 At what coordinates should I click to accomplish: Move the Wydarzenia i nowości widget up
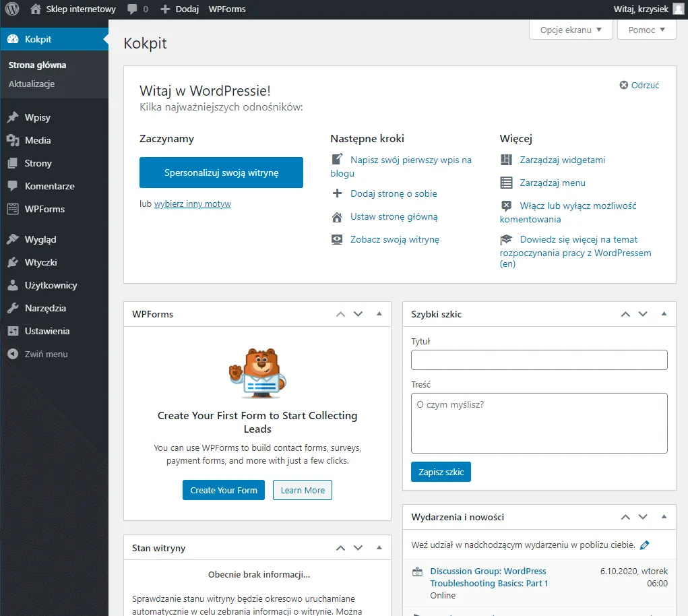625,517
